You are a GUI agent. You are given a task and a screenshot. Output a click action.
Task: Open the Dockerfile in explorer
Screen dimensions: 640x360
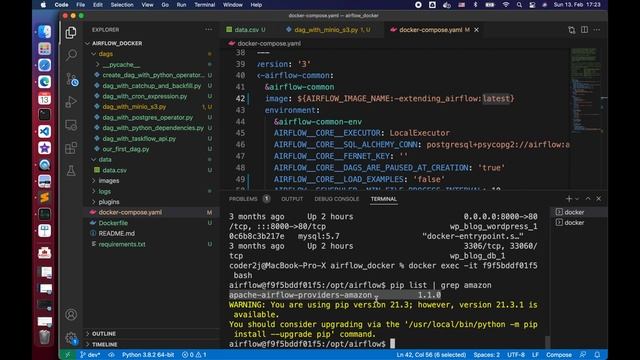tap(113, 223)
